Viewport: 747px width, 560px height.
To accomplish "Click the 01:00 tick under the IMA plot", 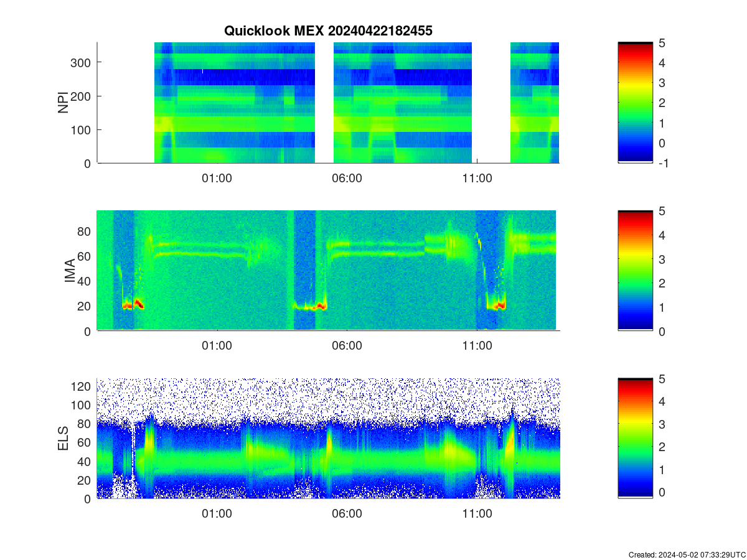I will point(217,346).
